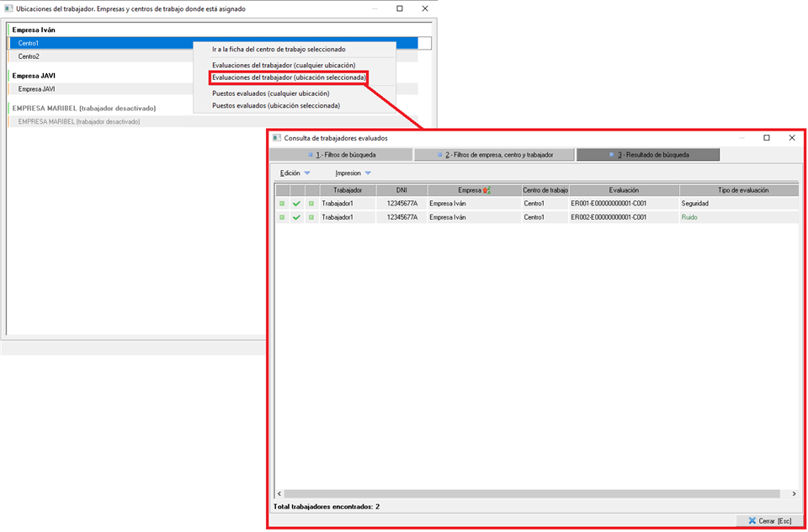Image resolution: width=808 pixels, height=532 pixels.
Task: Click the Evaluación column header
Action: pos(624,191)
